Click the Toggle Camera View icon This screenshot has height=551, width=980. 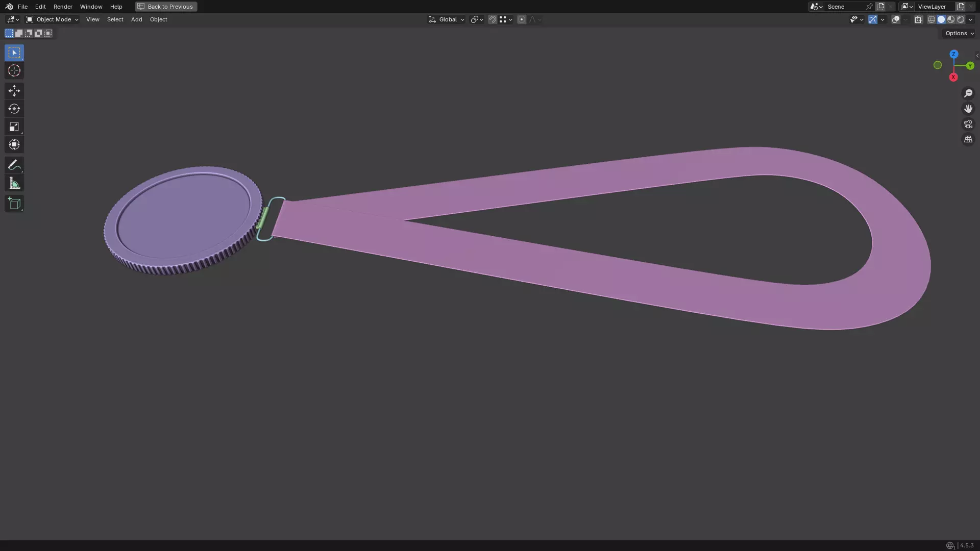pos(968,124)
